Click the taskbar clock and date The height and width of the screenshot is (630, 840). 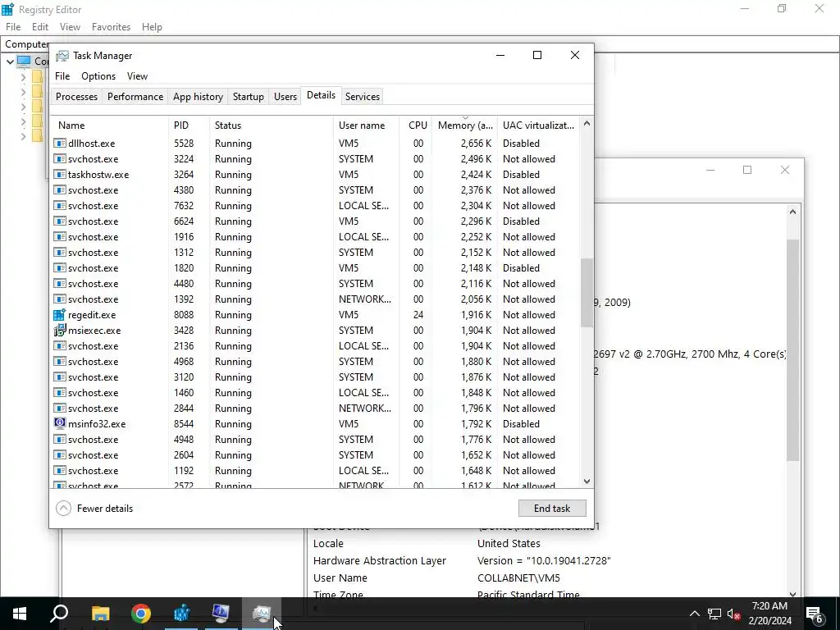pyautogui.click(x=769, y=614)
